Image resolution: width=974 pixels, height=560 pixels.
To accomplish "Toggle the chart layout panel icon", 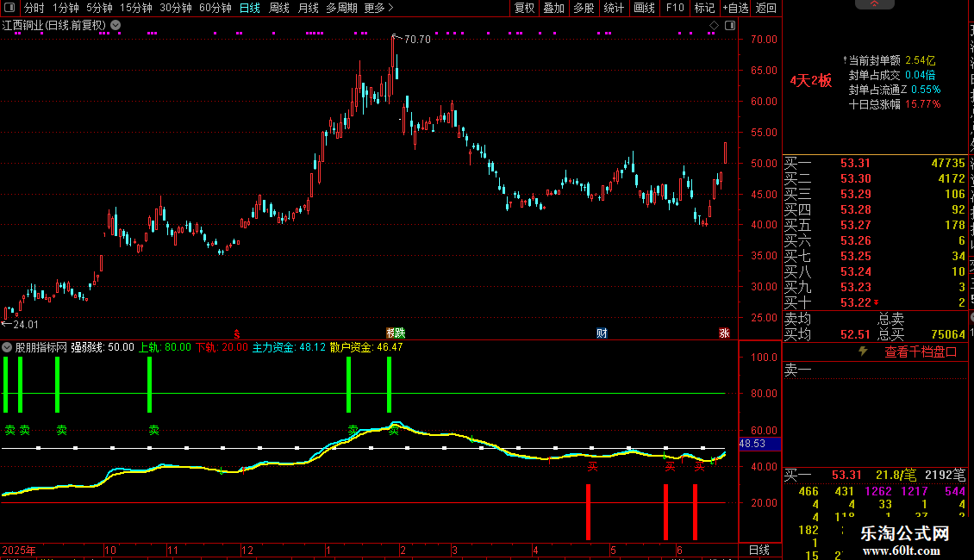I will click(x=730, y=26).
